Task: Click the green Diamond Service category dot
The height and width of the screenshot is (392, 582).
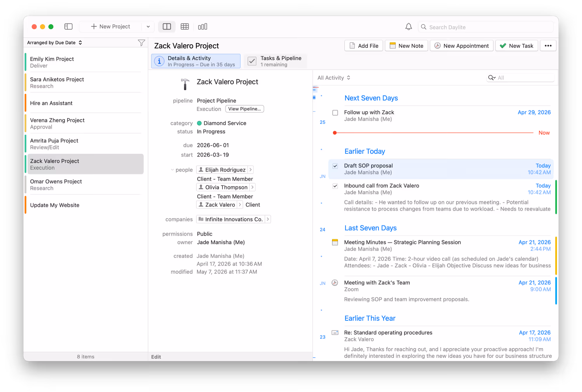Action: pos(199,123)
